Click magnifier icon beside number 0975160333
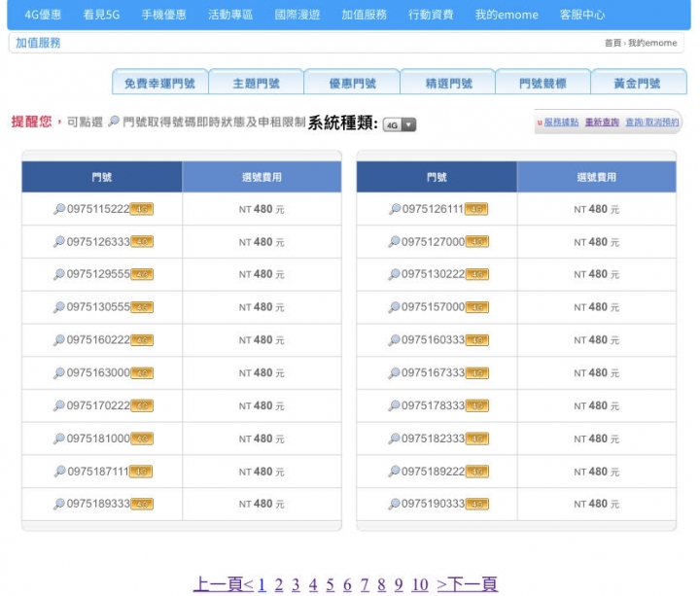Viewport: 700px width, 596px height. (394, 340)
